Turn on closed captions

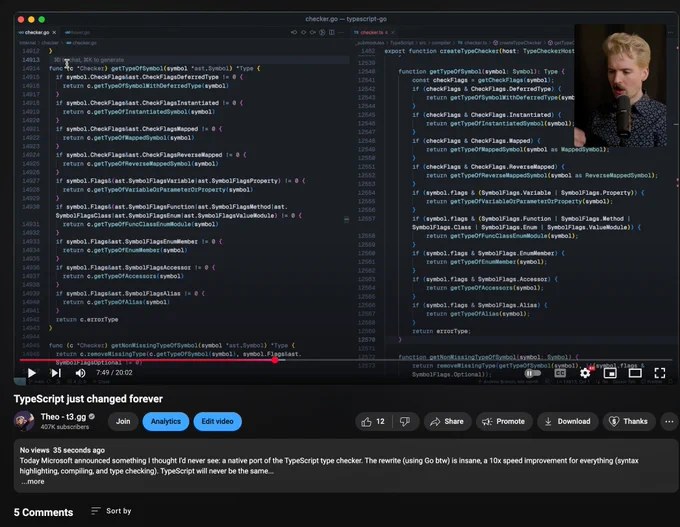point(560,373)
